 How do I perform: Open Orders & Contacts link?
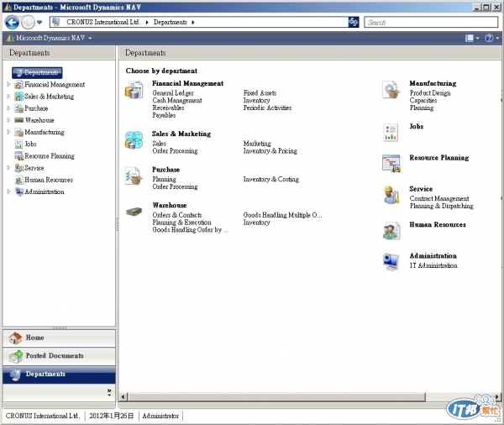[177, 215]
